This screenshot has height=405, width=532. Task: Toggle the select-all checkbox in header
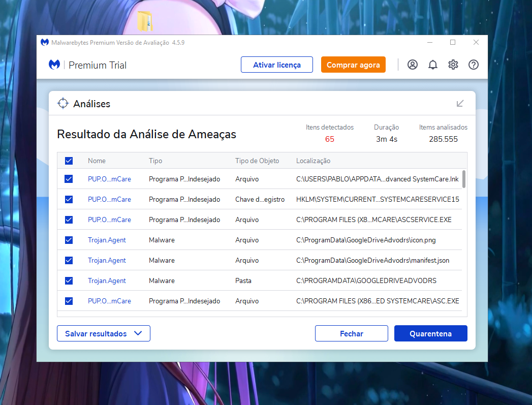point(69,161)
